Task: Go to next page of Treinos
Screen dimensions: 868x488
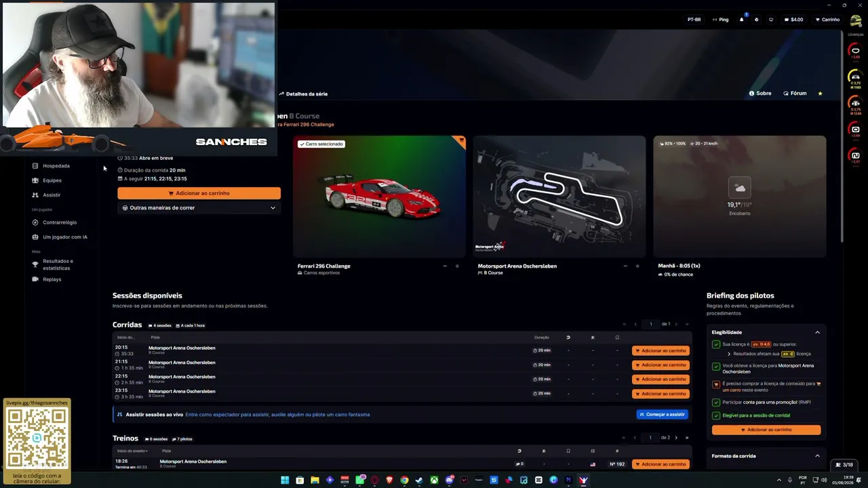Action: click(x=676, y=438)
